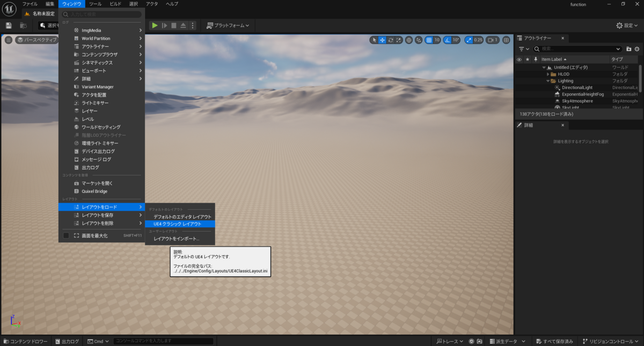Toggle scale snapping icon
The height and width of the screenshot is (346, 644).
pos(469,40)
